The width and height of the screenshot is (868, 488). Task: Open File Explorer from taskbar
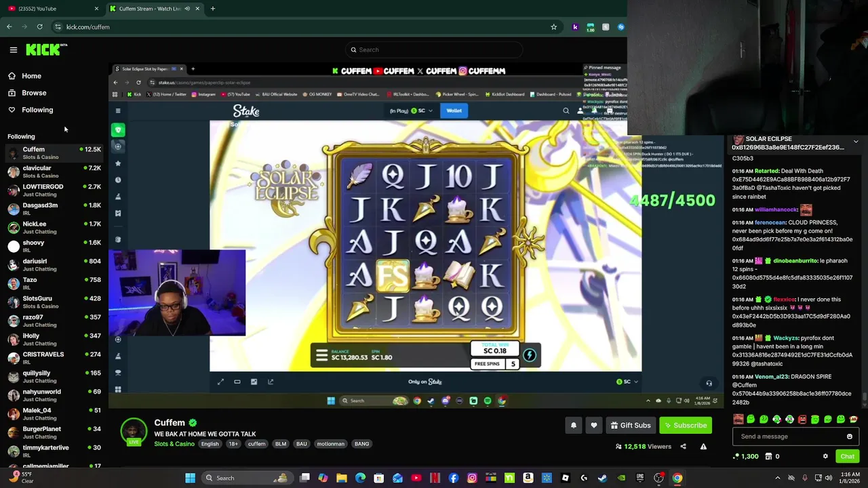342,478
